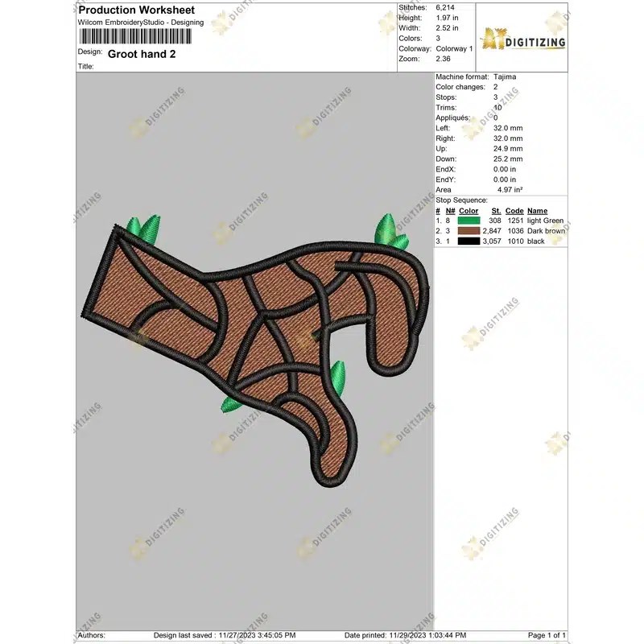Click the 'Color changes:' label
This screenshot has height=644, width=644.
[460, 87]
